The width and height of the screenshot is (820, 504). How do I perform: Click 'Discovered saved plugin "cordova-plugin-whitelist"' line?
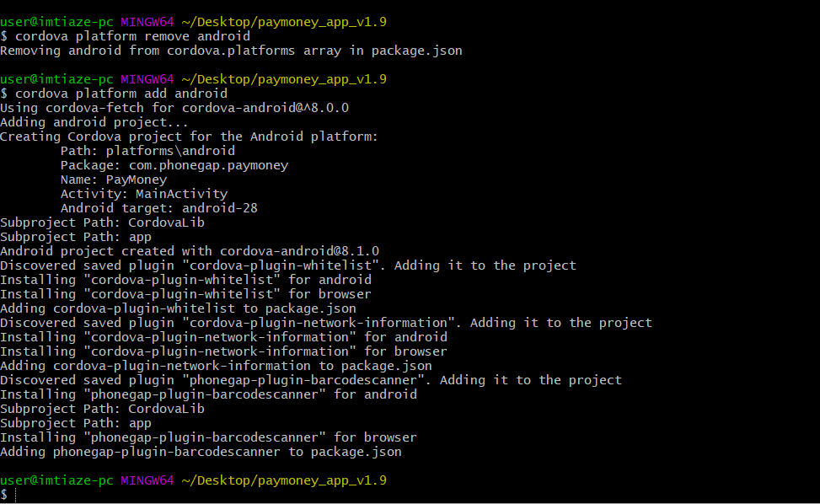[x=288, y=265]
